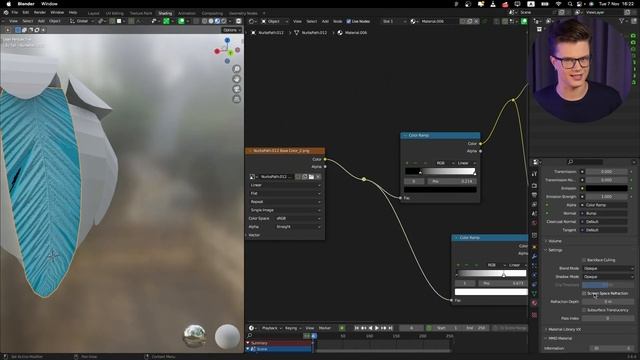
Task: Switch to the Animation workspace tab
Action: (x=187, y=13)
